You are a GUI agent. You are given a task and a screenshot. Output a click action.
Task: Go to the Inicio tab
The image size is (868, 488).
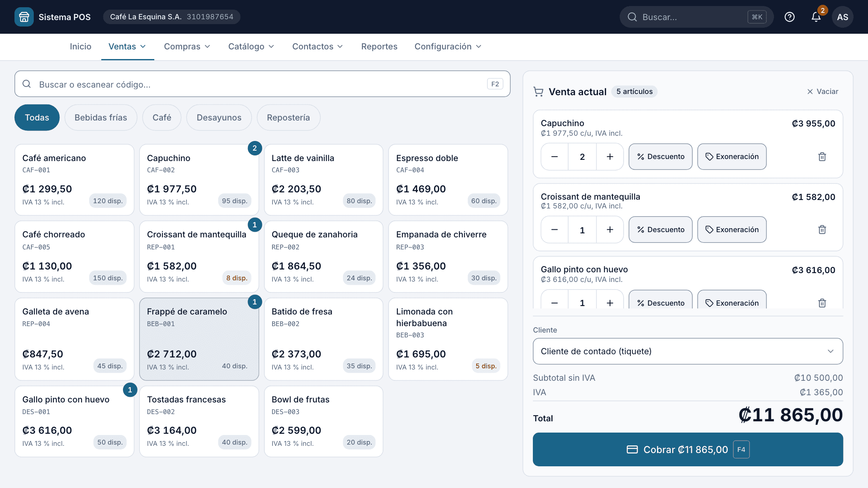coord(81,47)
